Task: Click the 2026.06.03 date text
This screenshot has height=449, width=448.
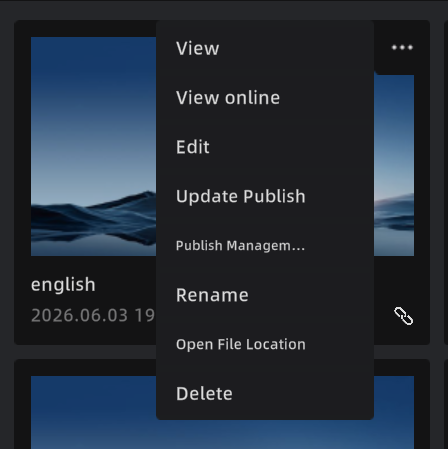Action: [x=79, y=315]
